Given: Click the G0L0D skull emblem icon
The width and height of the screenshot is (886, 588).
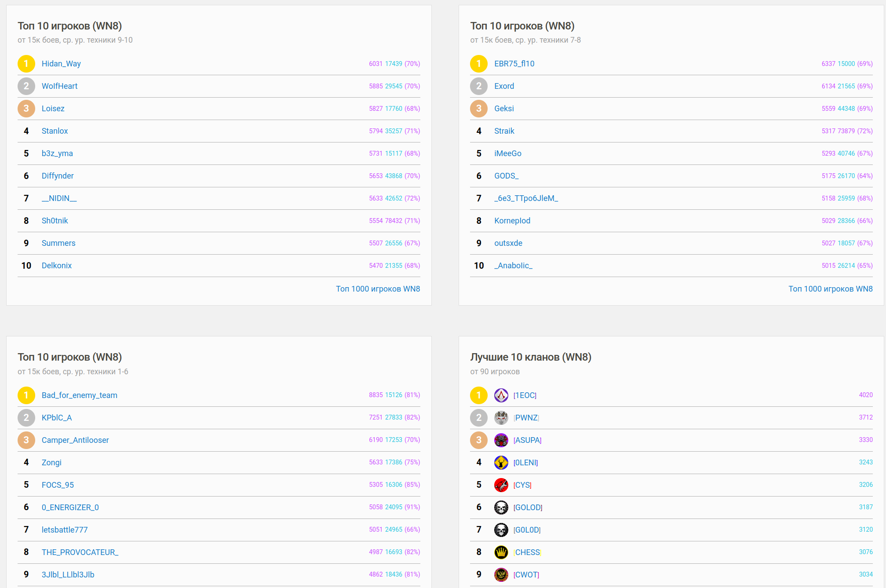Looking at the screenshot, I should [501, 530].
